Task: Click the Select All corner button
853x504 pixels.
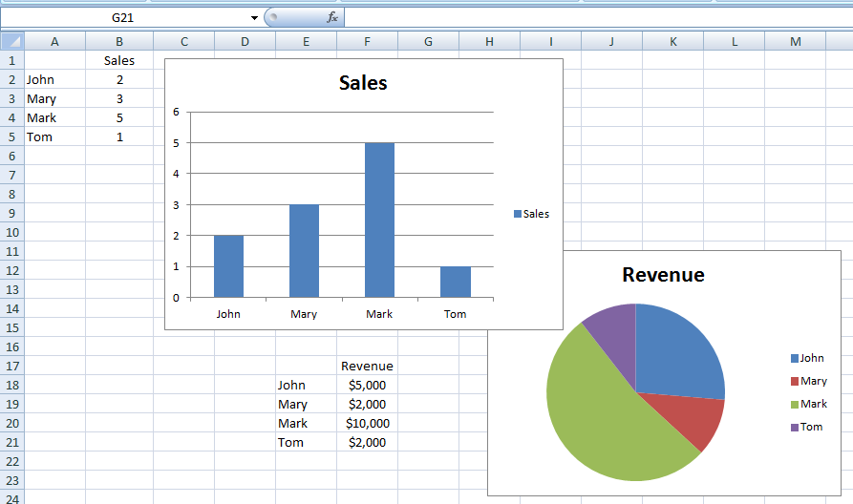Action: tap(12, 41)
